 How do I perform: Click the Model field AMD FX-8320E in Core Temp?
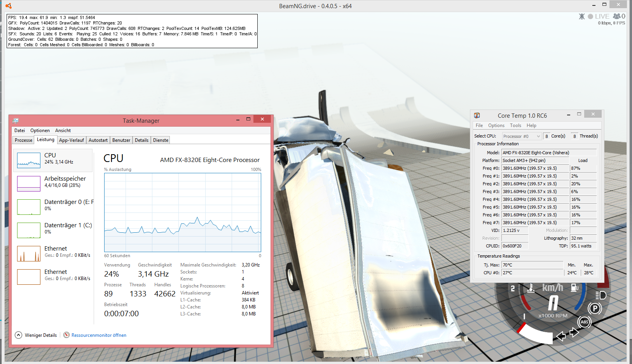click(549, 153)
